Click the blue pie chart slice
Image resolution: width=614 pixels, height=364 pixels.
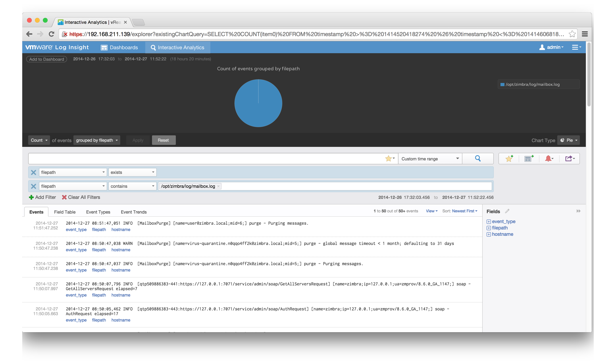click(258, 103)
